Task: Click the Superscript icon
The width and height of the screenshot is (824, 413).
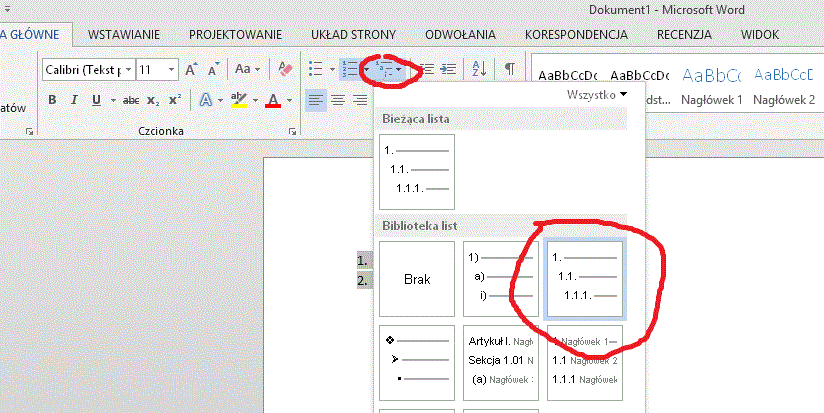Action: click(x=175, y=100)
